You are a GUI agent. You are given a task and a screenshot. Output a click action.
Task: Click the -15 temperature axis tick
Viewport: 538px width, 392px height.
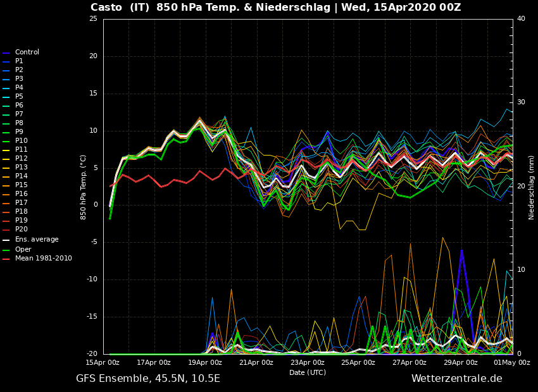coord(92,317)
